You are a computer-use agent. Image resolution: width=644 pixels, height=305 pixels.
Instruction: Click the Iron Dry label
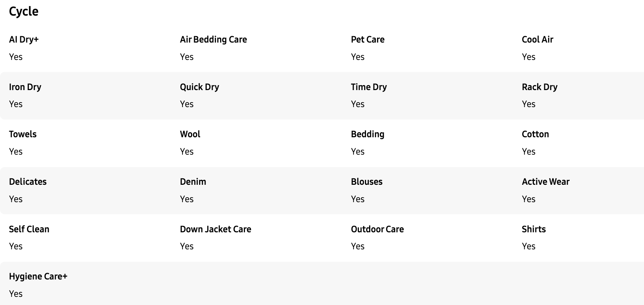[x=25, y=87]
